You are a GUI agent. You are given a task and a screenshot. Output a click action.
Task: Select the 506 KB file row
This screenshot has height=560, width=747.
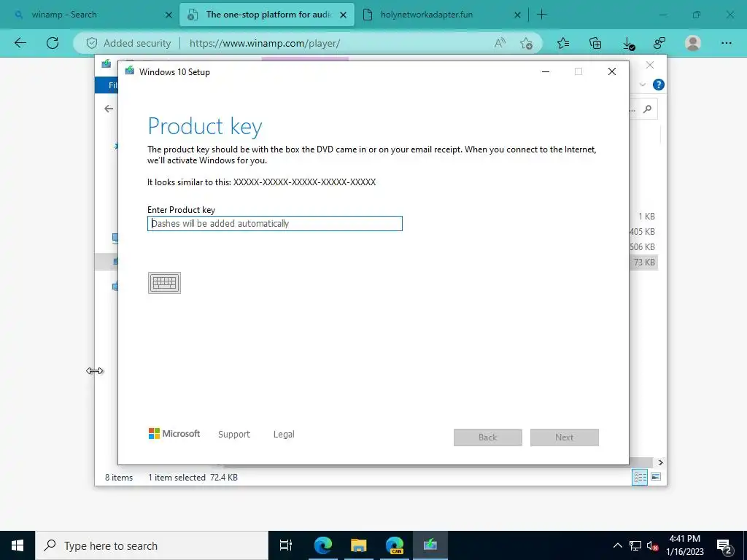pyautogui.click(x=642, y=246)
